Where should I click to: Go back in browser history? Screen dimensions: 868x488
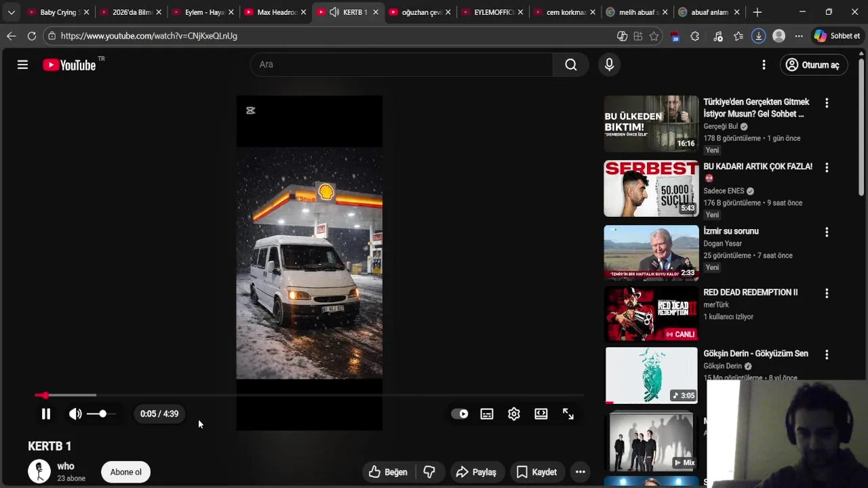pos(12,36)
